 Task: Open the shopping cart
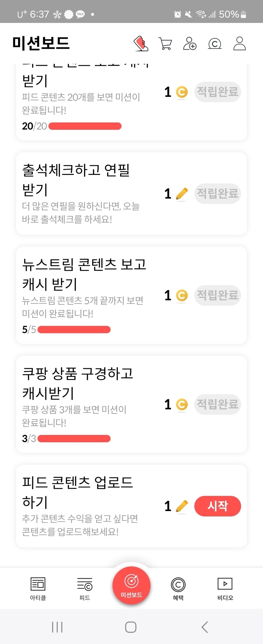coord(165,44)
